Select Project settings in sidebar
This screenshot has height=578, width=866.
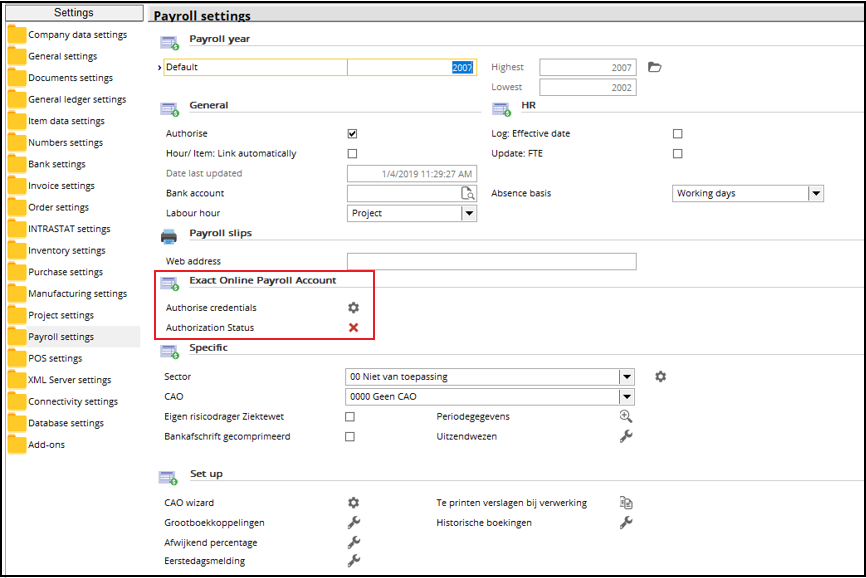click(x=61, y=315)
